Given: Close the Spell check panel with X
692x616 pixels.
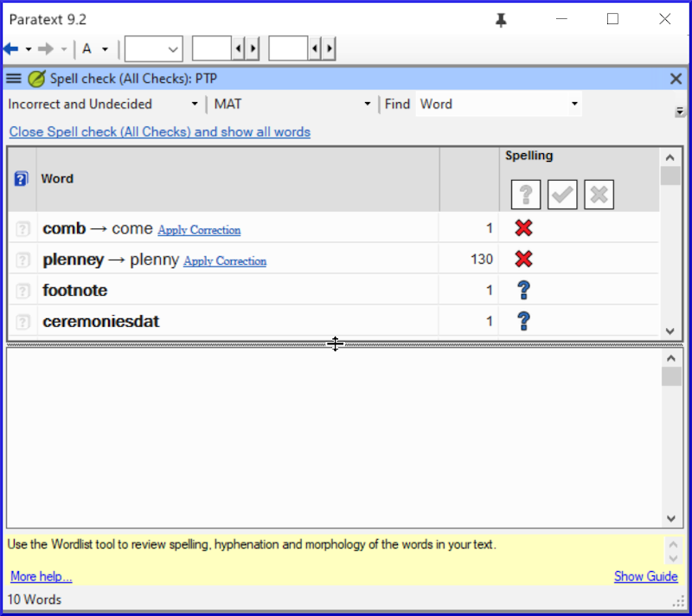Looking at the screenshot, I should tap(676, 79).
